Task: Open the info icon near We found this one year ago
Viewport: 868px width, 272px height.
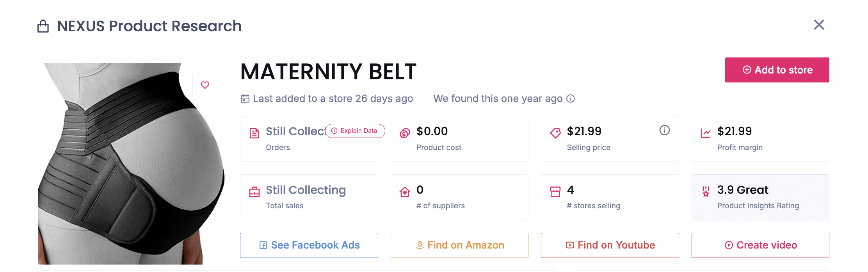Action: pyautogui.click(x=571, y=99)
